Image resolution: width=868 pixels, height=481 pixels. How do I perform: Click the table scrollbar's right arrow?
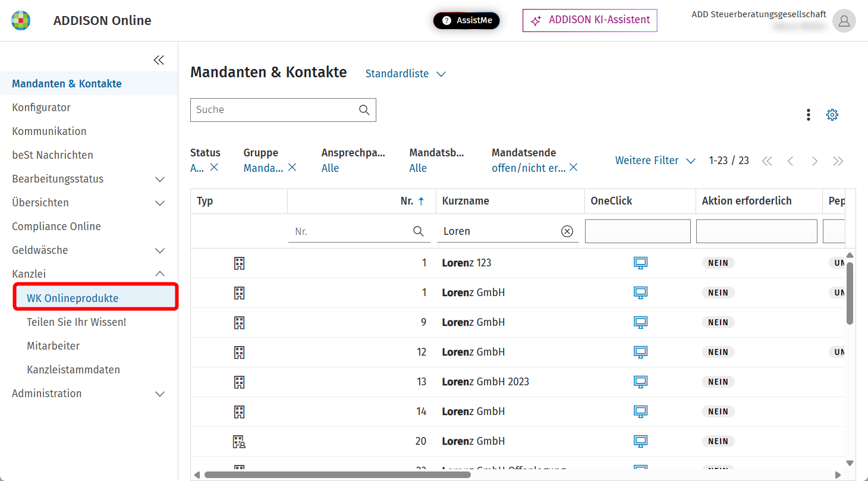838,474
